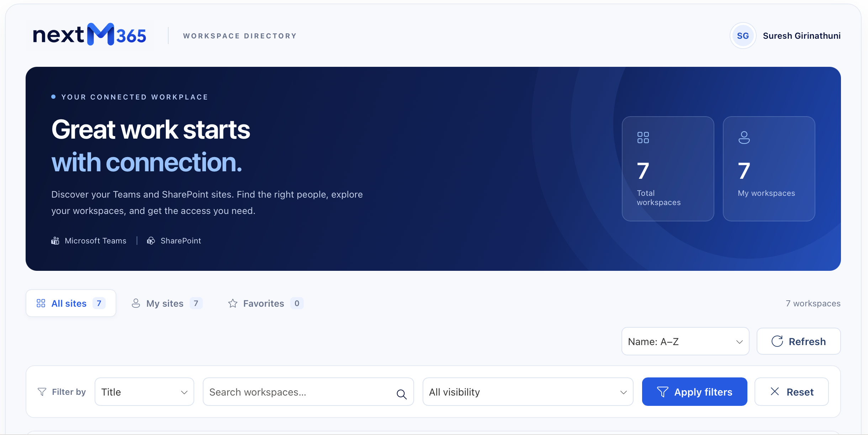Click the circular arrow Refresh icon
The image size is (868, 435).
777,341
